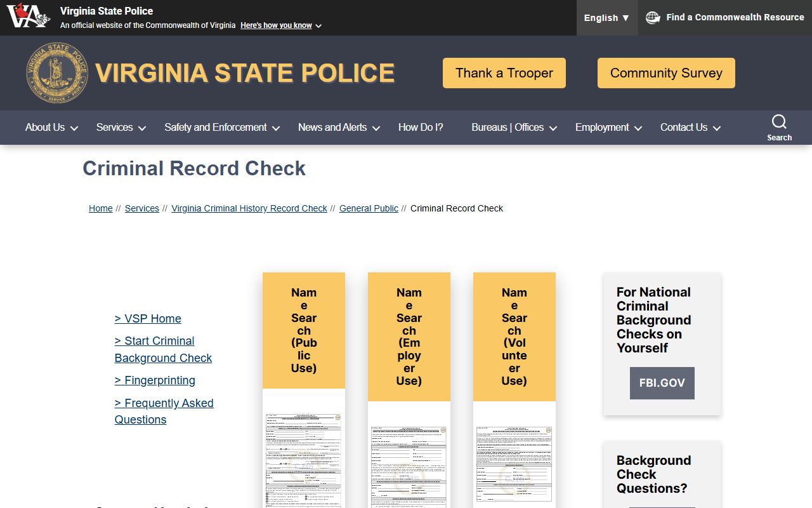This screenshot has height=508, width=812.
Task: Open the About Us menu
Action: [45, 127]
